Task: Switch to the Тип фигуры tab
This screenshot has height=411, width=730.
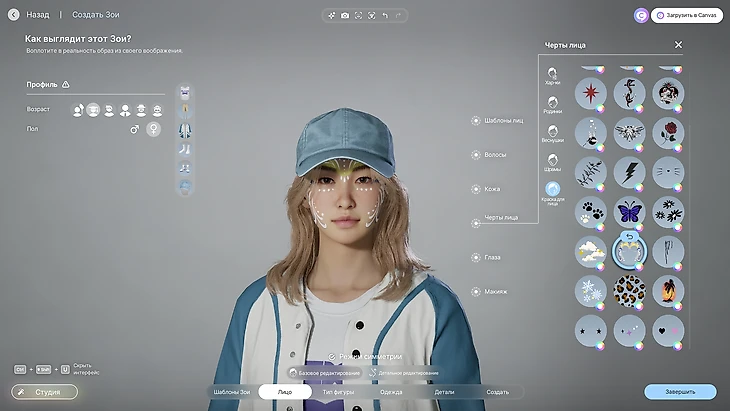Action: [338, 392]
